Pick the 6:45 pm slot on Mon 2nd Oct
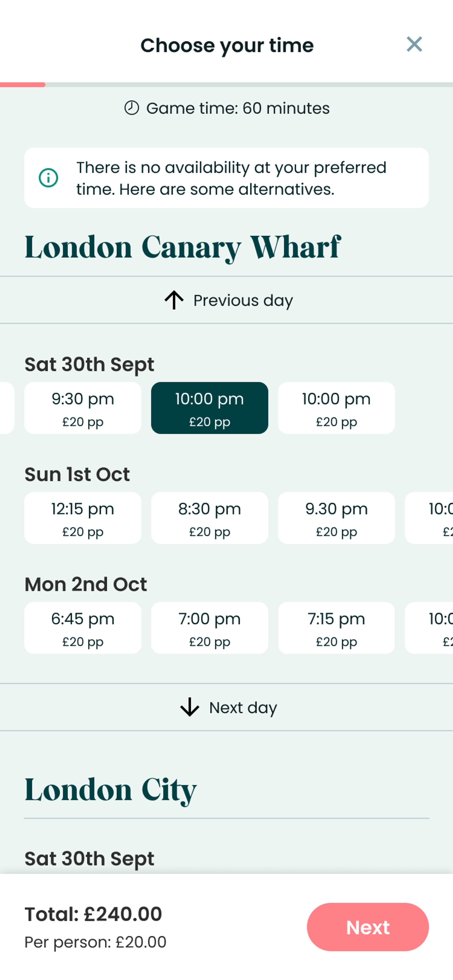 coord(83,628)
